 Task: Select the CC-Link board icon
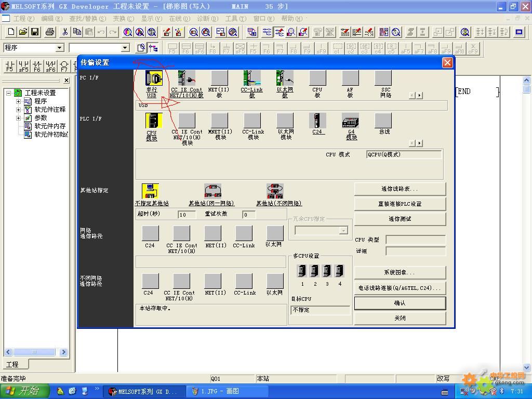coord(252,78)
